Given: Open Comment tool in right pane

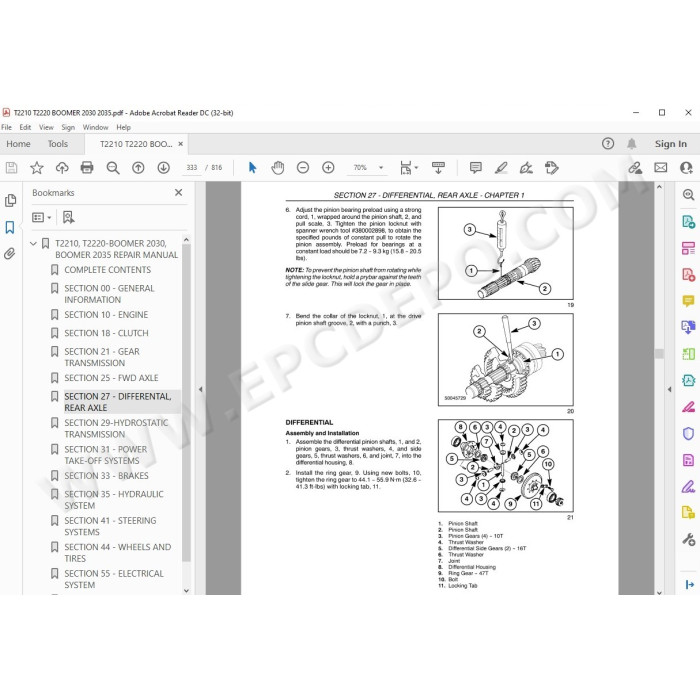Looking at the screenshot, I should click(x=688, y=301).
